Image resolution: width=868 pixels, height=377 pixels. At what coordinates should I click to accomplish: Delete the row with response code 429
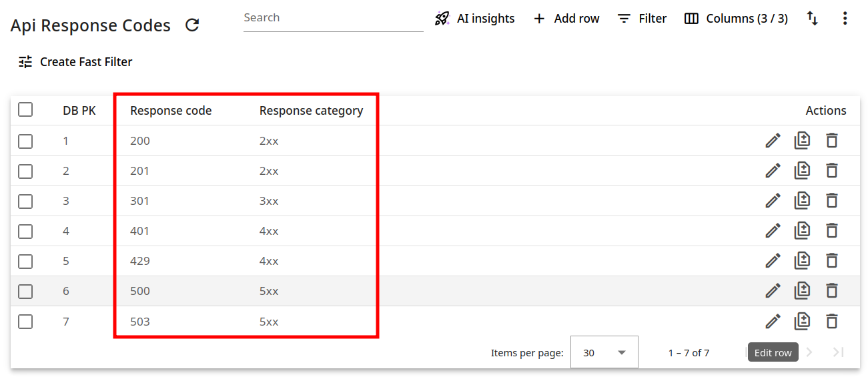pos(831,261)
